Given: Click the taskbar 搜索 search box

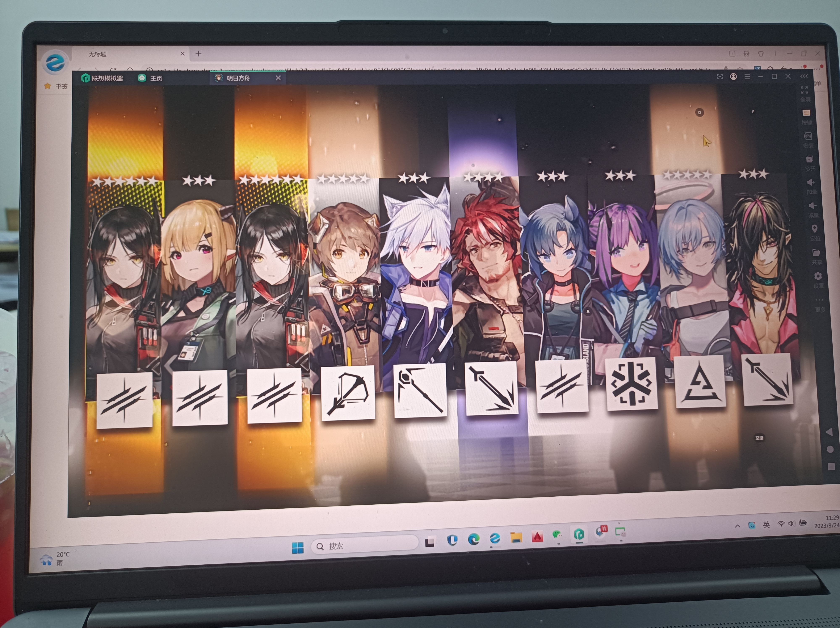Looking at the screenshot, I should point(365,545).
